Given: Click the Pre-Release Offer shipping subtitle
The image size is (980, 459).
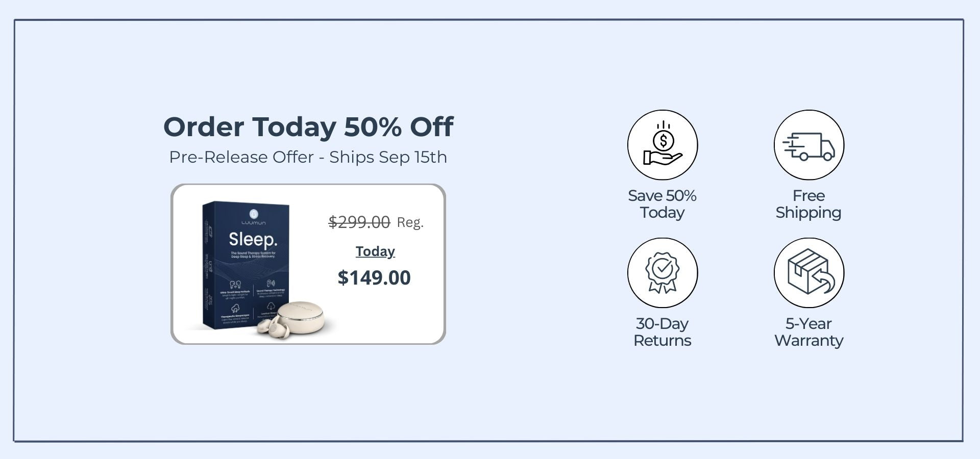Looking at the screenshot, I should click(308, 157).
